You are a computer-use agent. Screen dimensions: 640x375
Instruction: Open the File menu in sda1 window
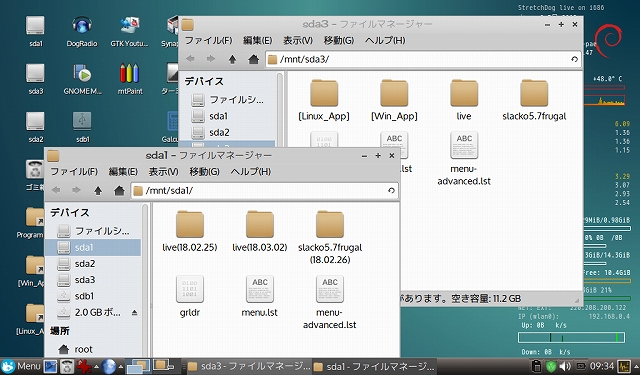click(74, 172)
